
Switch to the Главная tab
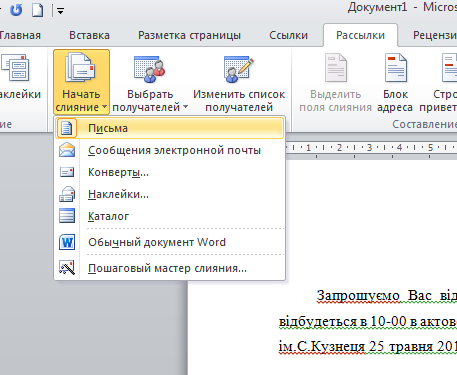tap(19, 35)
